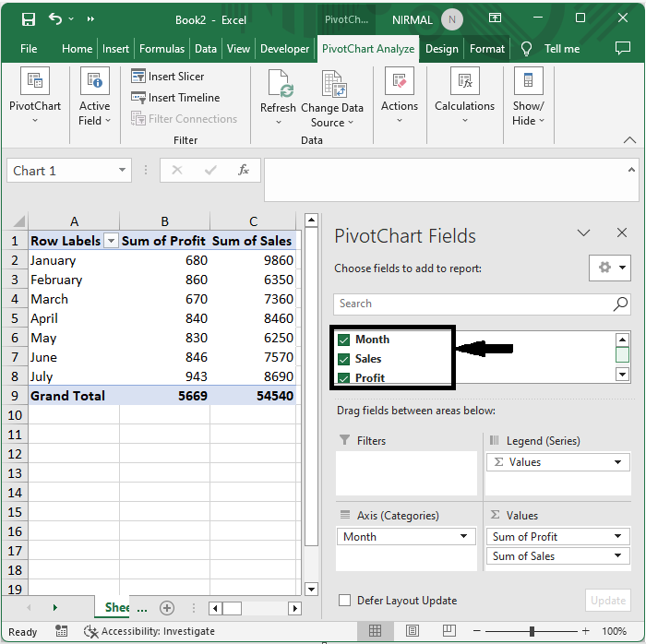Select column B header

[x=165, y=221]
